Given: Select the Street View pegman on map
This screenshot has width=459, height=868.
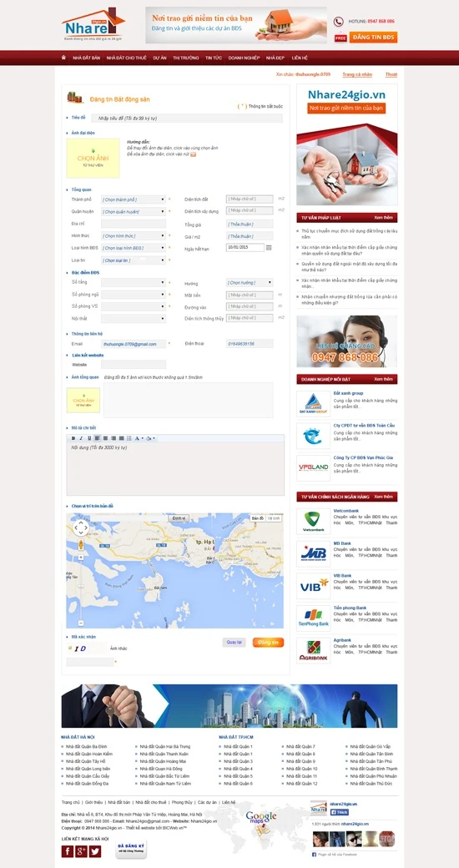Looking at the screenshot, I should point(81,545).
